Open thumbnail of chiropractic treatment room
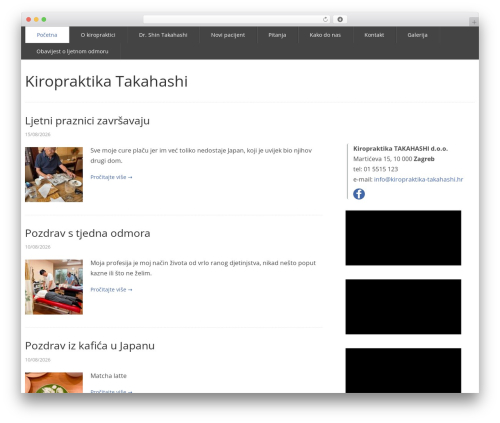 [54, 287]
